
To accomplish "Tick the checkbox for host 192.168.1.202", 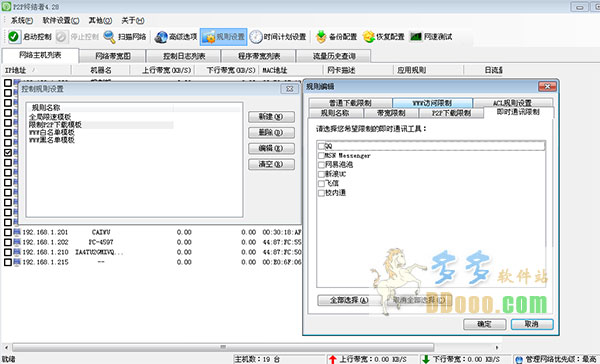I will click(8, 242).
